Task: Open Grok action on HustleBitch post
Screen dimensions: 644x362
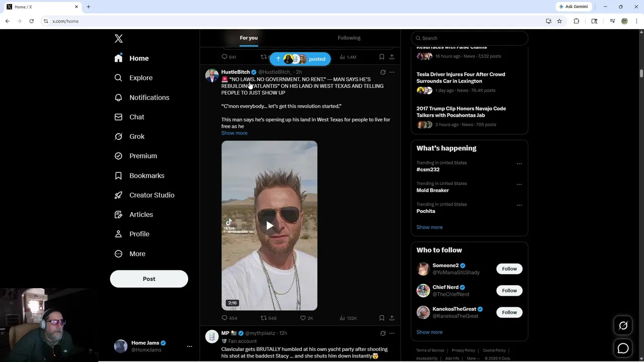Action: [x=383, y=72]
